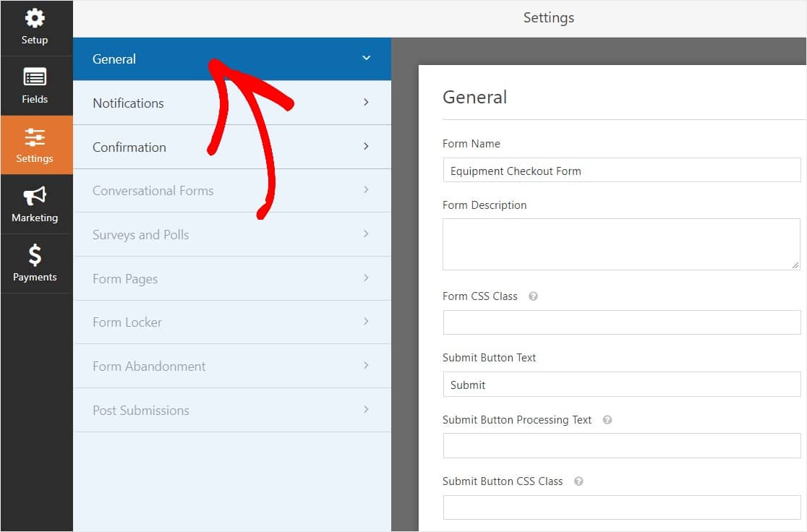
Task: Click the Submit Button Text field
Action: pos(622,385)
